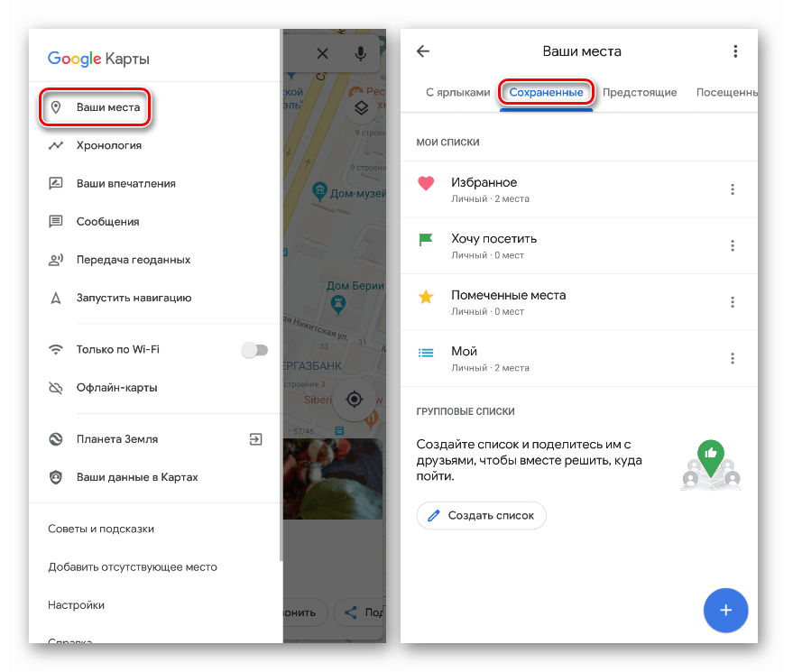Open options menu for the Мой list

click(733, 358)
